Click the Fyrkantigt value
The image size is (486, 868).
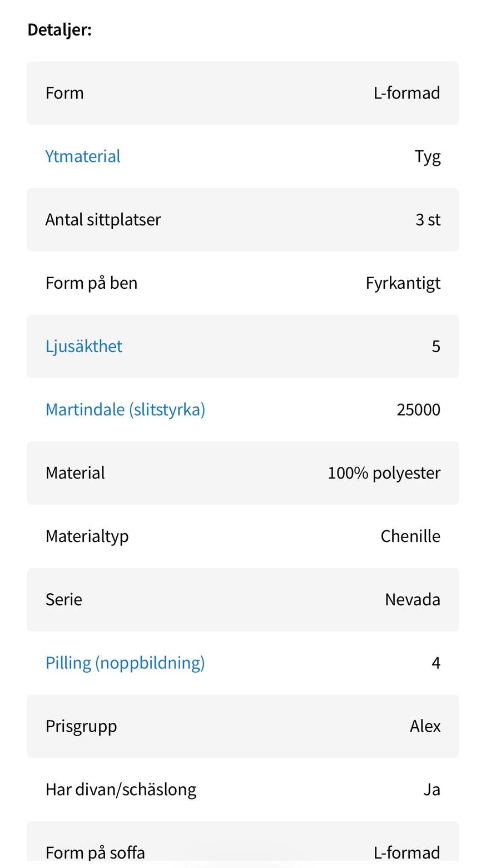click(x=403, y=283)
